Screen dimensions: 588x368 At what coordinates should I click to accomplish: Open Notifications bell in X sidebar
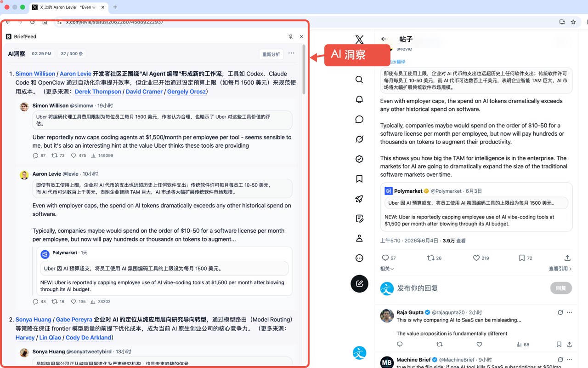pyautogui.click(x=359, y=99)
